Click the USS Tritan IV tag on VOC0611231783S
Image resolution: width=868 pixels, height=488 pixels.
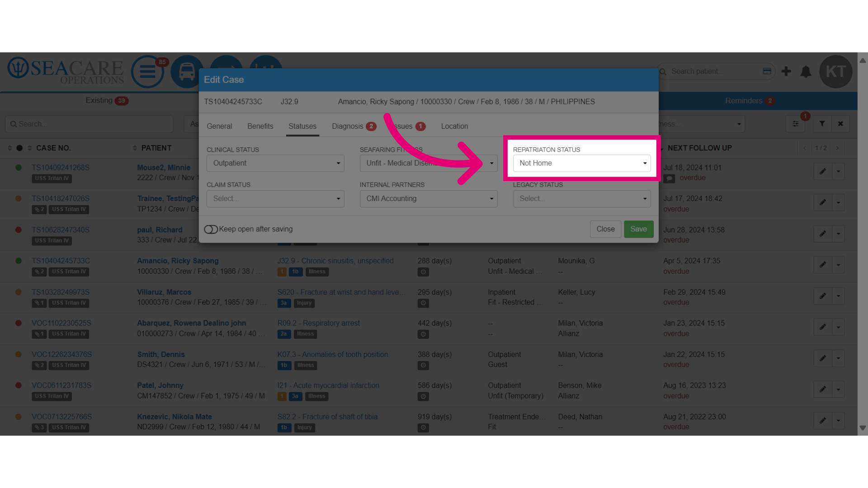click(x=52, y=396)
